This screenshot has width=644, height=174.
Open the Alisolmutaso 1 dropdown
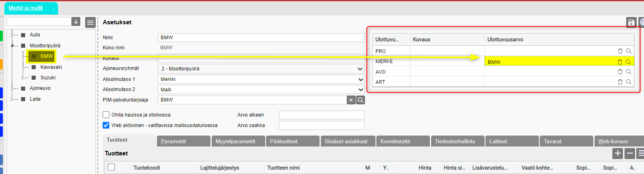point(261,79)
